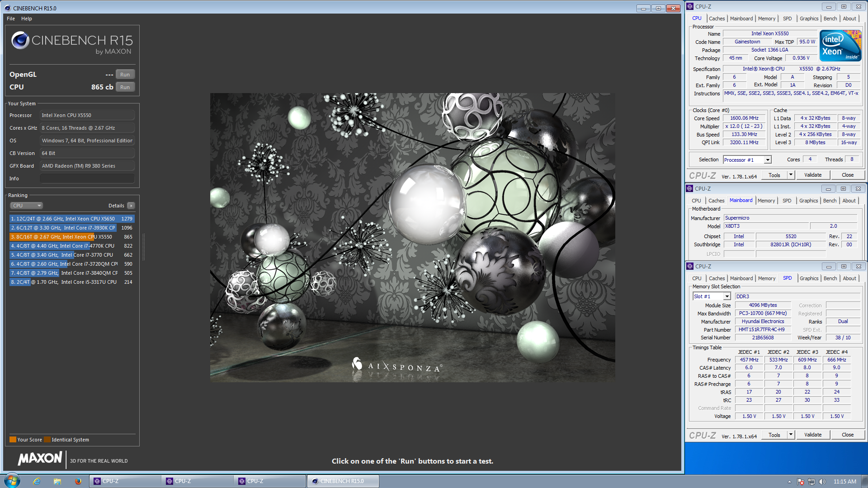Click the Intel Xeon inside logo
868x488 pixels.
pos(840,45)
